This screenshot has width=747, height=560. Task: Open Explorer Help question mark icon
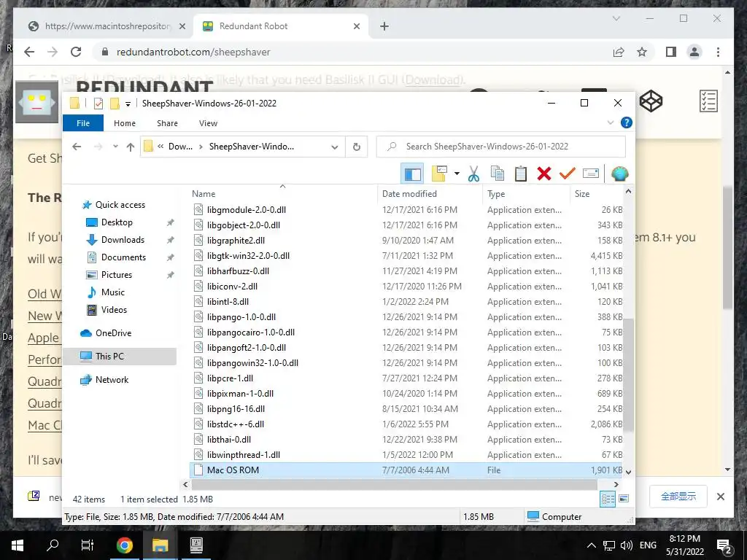click(x=627, y=122)
